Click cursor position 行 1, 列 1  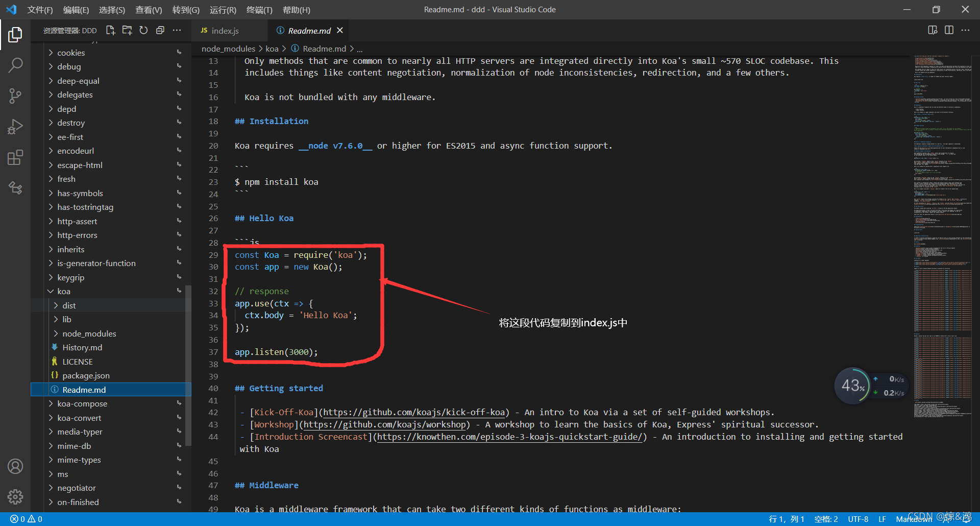(786, 519)
